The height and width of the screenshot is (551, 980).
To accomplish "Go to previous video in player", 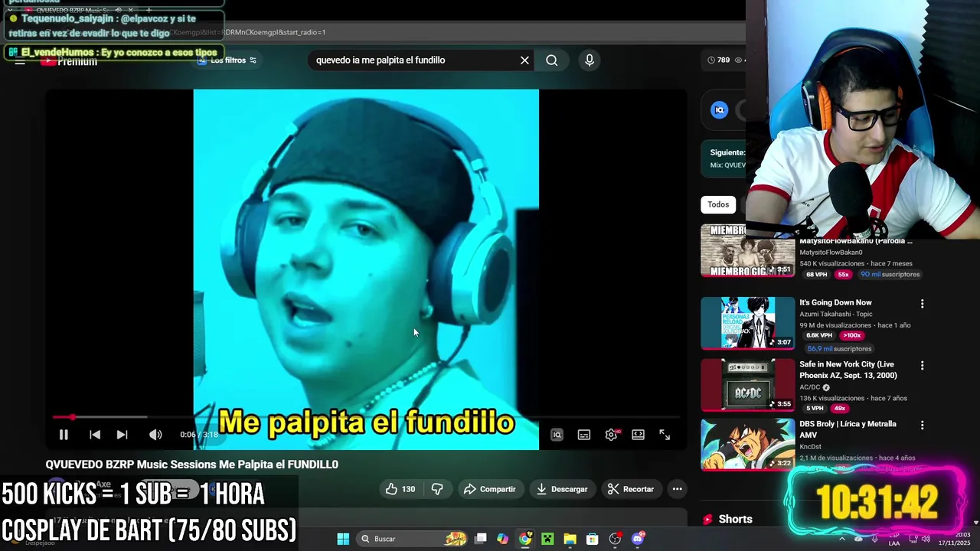I will point(95,435).
